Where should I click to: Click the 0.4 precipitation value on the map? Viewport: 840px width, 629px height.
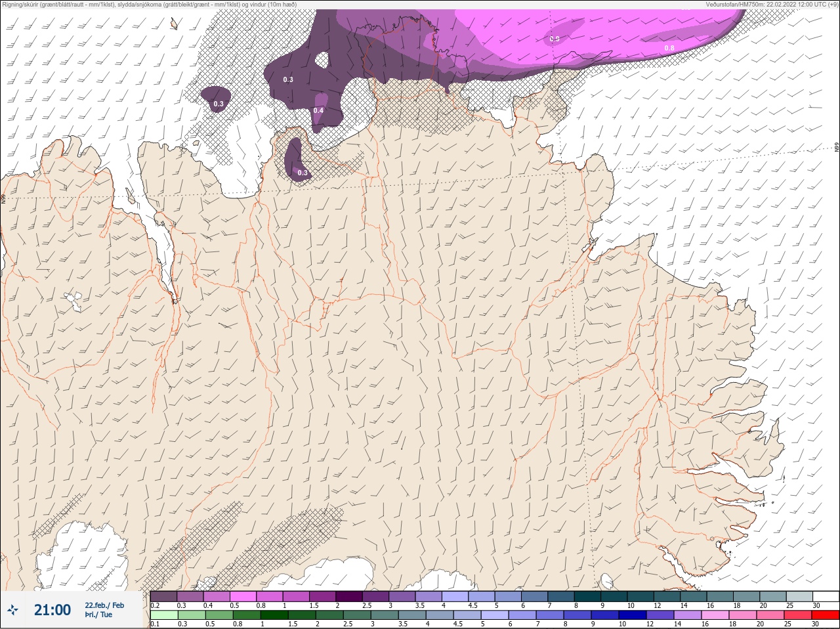click(x=318, y=110)
